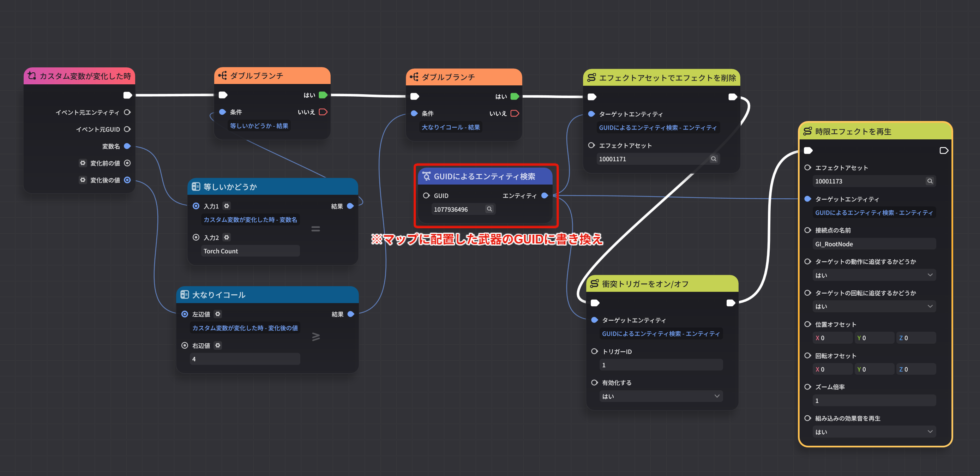This screenshot has width=980, height=476.
Task: Click the 等しいかどうか - 結果 link
Action: [259, 126]
